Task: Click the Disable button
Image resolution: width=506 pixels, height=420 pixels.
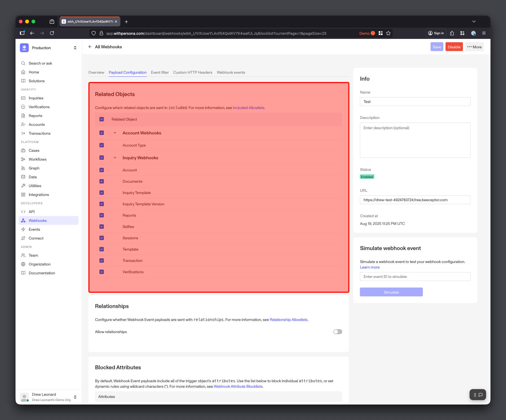Action: [x=454, y=47]
